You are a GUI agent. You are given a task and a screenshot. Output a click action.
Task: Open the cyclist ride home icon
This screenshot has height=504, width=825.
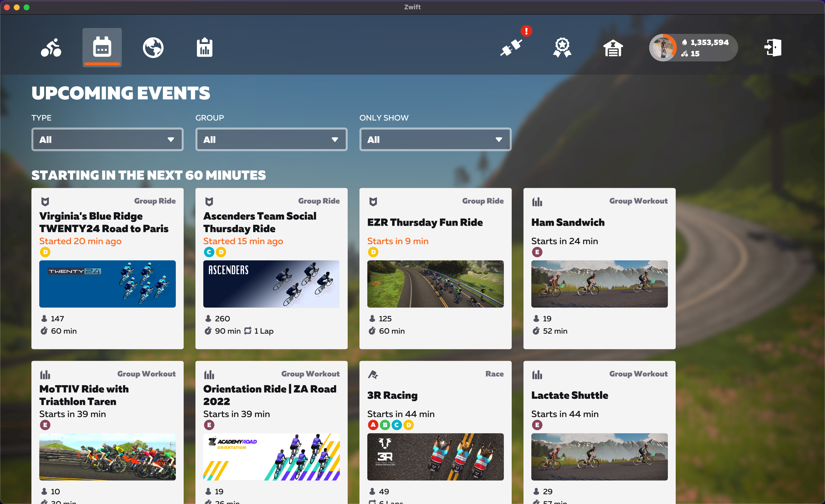[x=51, y=48]
